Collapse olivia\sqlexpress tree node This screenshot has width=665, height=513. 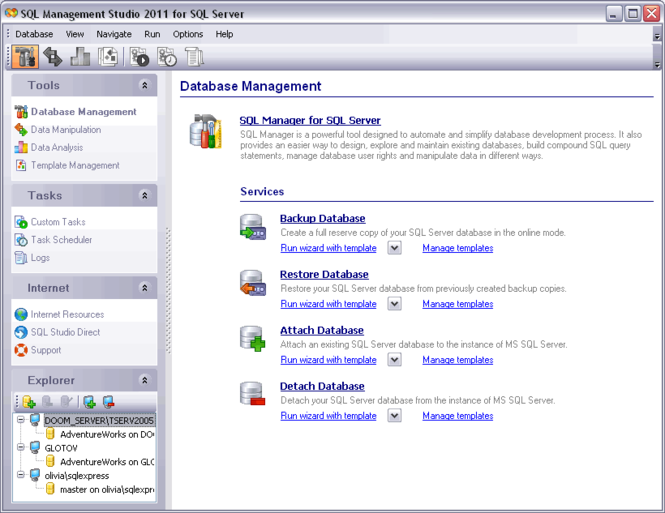tap(20, 474)
